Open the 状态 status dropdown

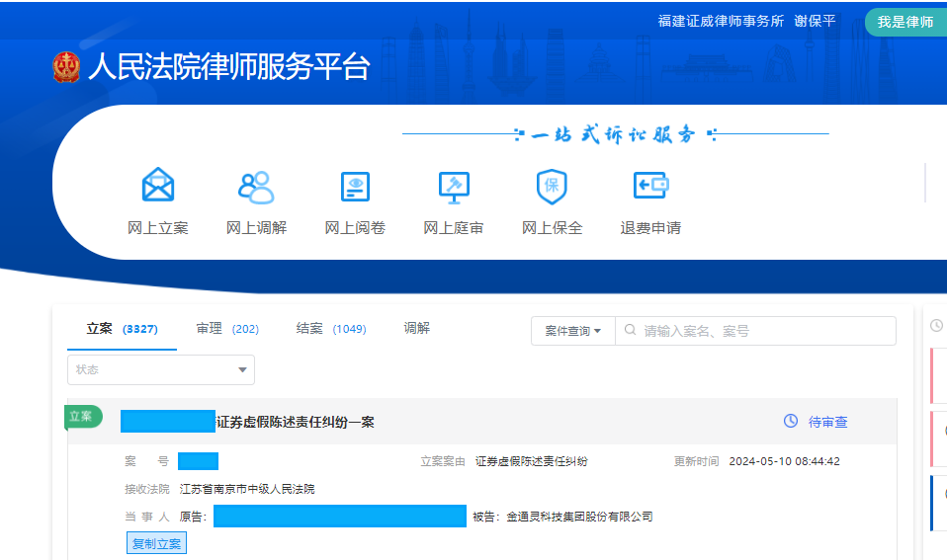coord(161,370)
